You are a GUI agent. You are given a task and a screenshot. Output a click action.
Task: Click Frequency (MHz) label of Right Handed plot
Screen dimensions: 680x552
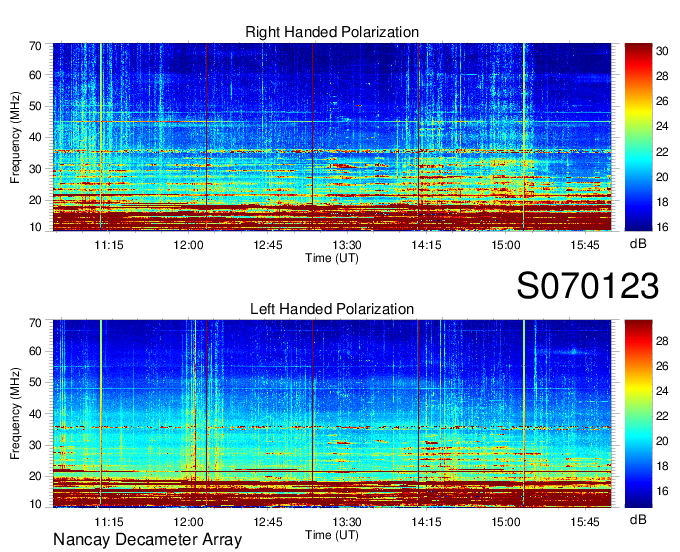15,137
